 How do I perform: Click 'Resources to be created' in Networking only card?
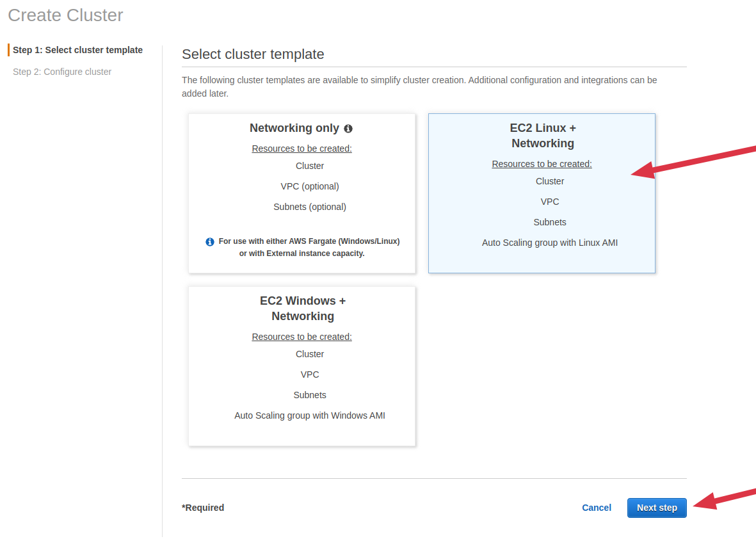tap(302, 149)
